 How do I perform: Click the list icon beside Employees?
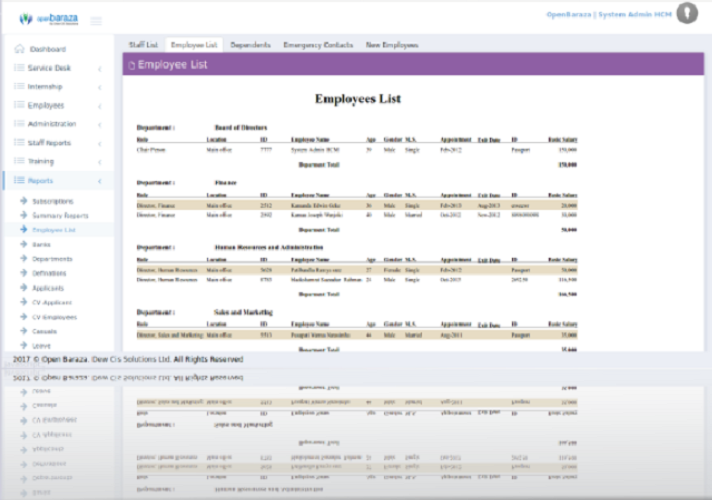19,105
